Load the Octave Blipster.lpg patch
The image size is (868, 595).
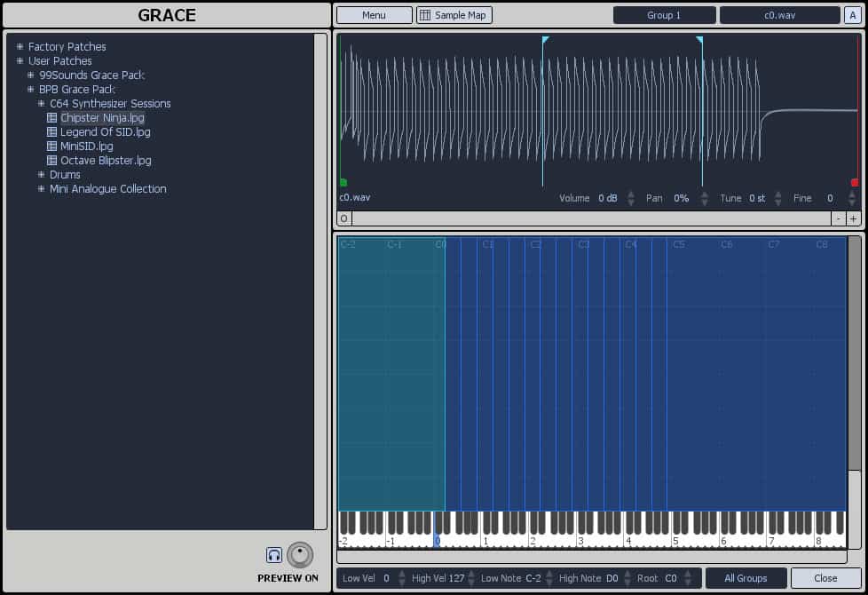106,161
